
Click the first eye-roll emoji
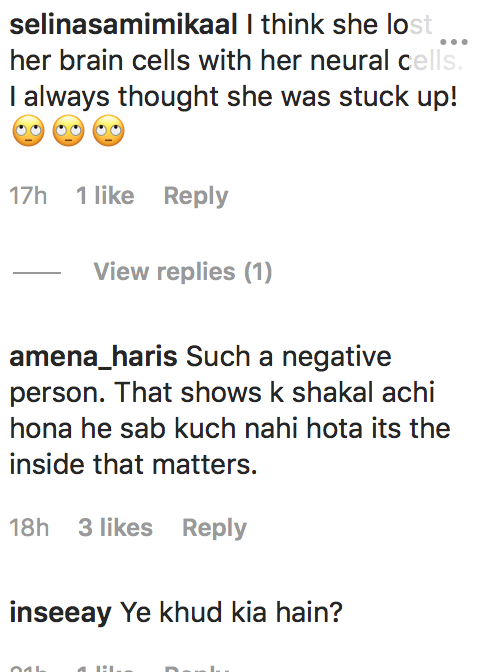coord(28,131)
